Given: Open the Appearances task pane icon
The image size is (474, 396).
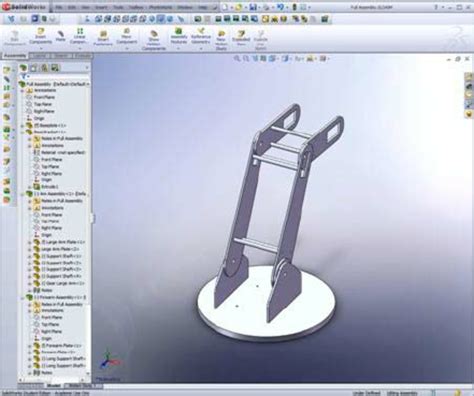Looking at the screenshot, I should coord(469,114).
